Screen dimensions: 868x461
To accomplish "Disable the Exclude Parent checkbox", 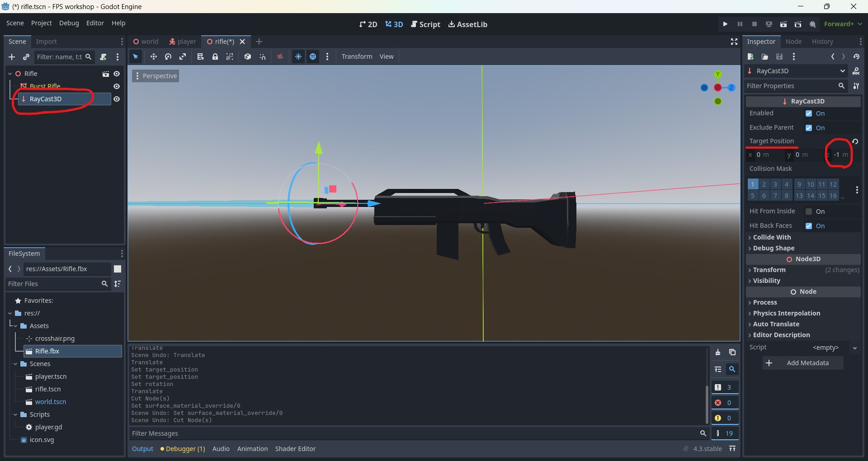I will point(808,128).
